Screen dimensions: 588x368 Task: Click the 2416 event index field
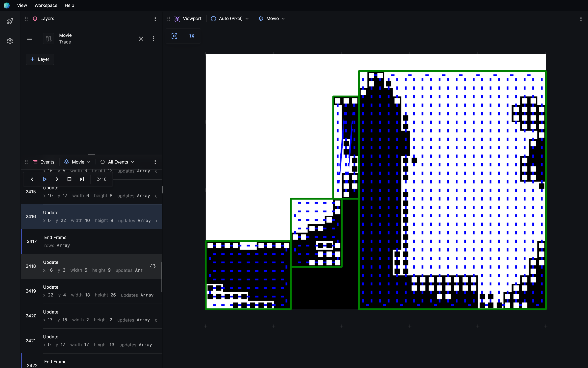tap(102, 179)
